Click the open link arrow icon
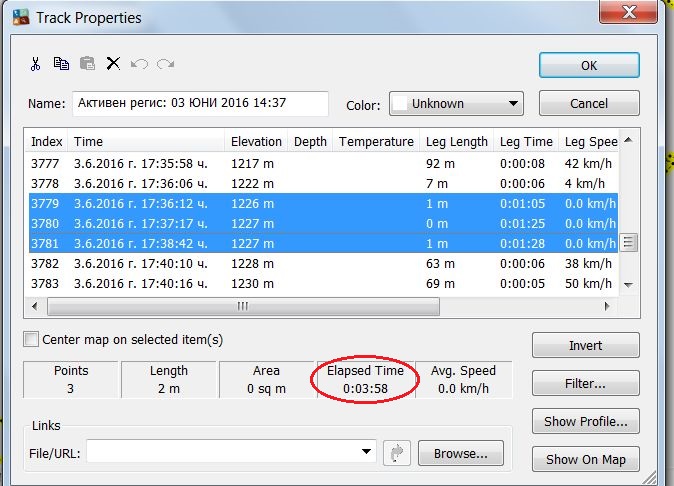Image resolution: width=674 pixels, height=486 pixels. click(x=396, y=453)
